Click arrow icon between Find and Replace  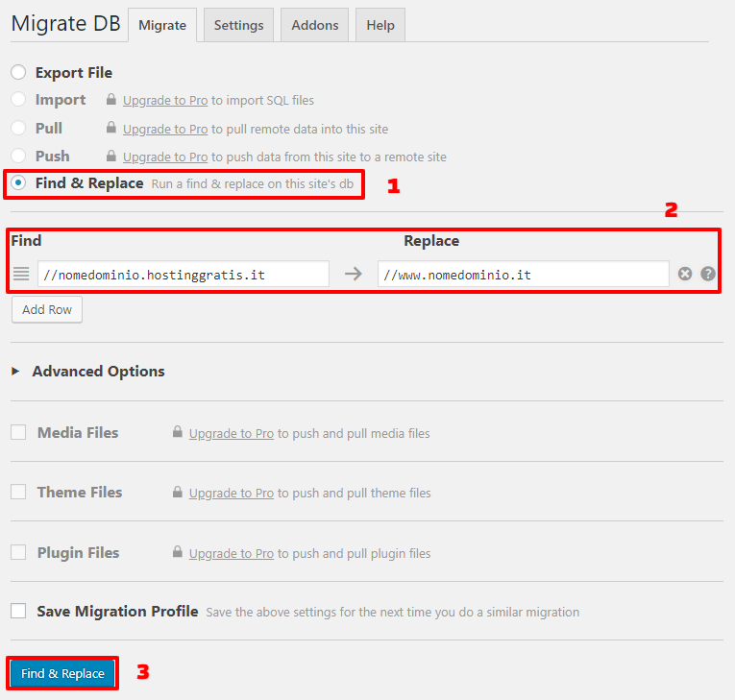click(354, 274)
